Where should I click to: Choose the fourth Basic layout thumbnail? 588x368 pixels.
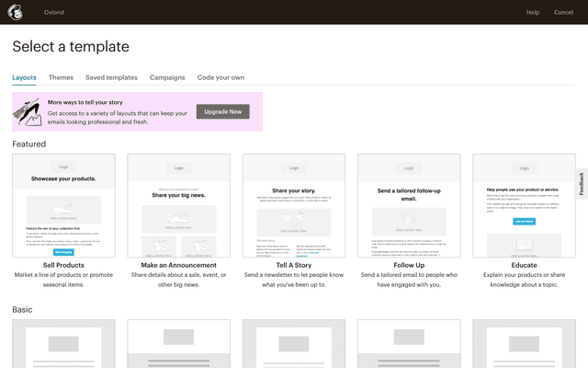[409, 343]
